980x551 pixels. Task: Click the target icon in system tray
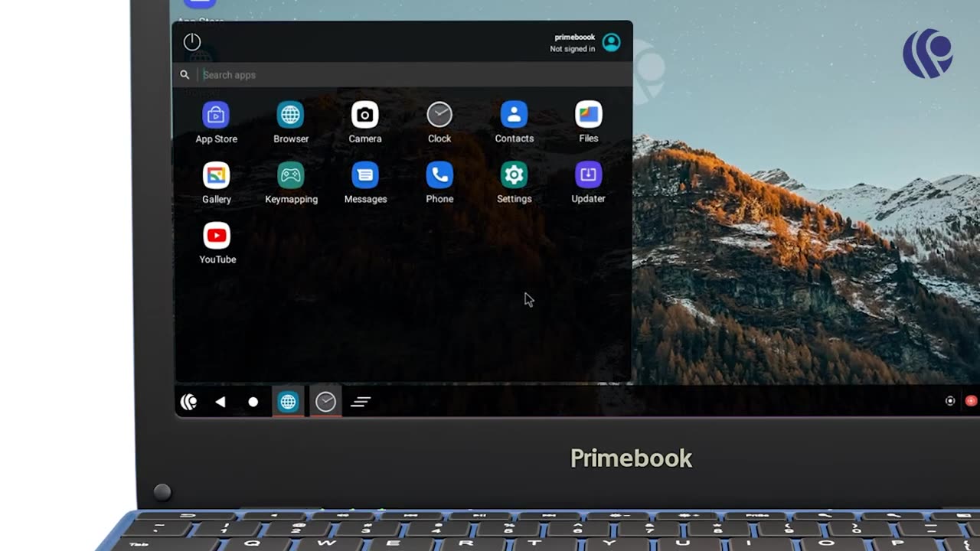tap(950, 401)
